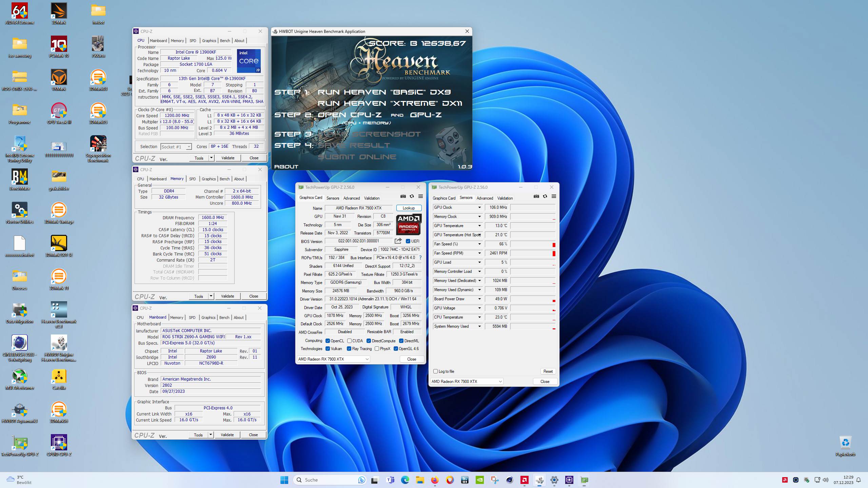Open Bench tab in top CPU-Z window

pyautogui.click(x=225, y=41)
